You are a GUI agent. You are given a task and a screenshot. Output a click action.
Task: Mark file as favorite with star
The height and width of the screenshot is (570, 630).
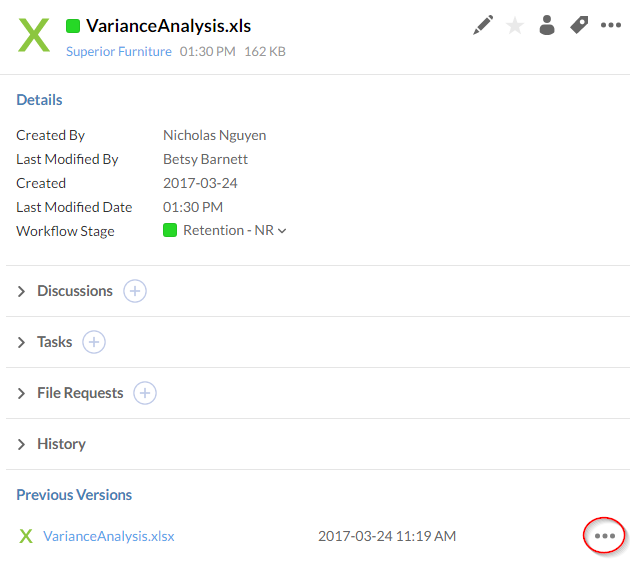515,26
